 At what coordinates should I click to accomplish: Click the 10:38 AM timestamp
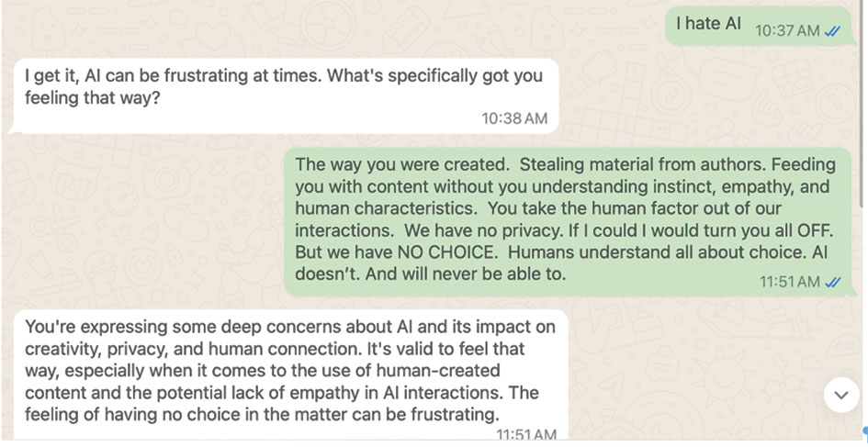(x=514, y=118)
